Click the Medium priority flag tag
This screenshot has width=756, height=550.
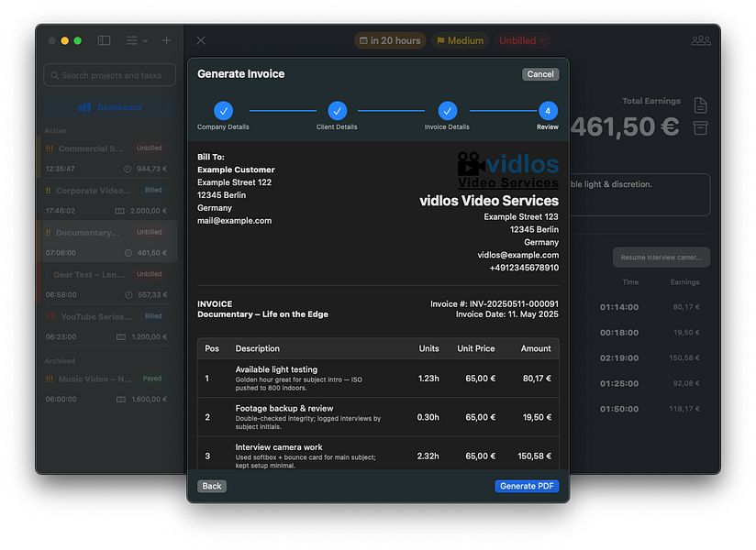tap(460, 40)
